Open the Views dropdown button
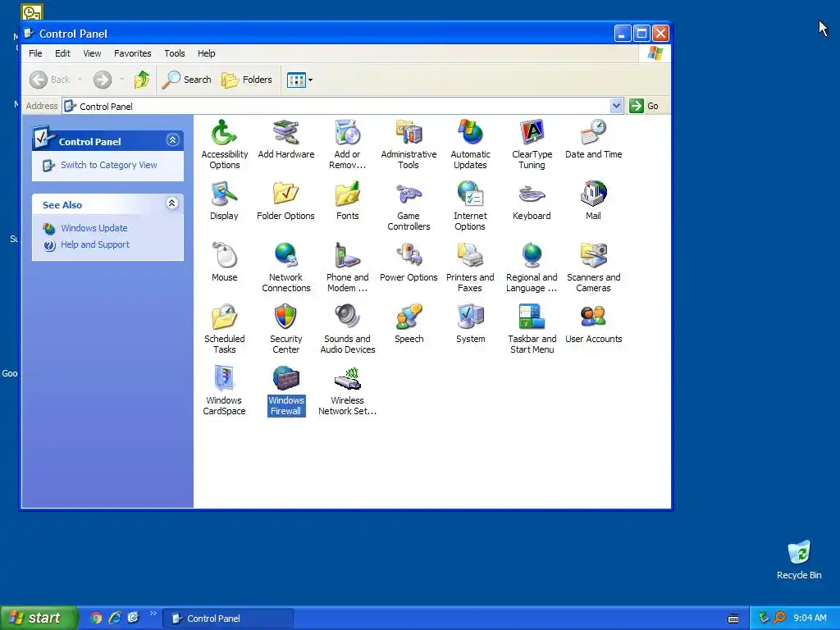The width and height of the screenshot is (840, 630). click(300, 80)
